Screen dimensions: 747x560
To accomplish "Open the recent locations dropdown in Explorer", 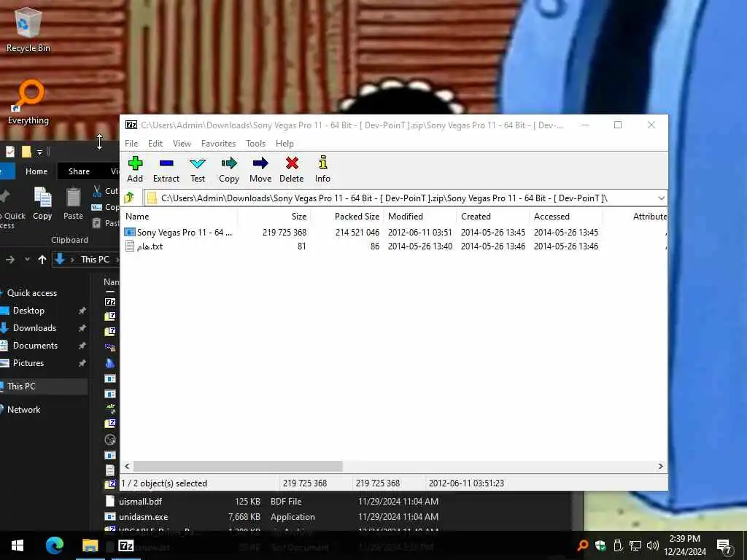I will pyautogui.click(x=27, y=260).
